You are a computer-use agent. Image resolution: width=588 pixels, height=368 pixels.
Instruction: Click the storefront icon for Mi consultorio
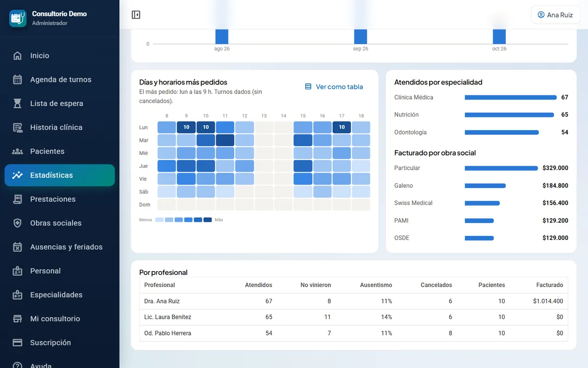click(18, 319)
